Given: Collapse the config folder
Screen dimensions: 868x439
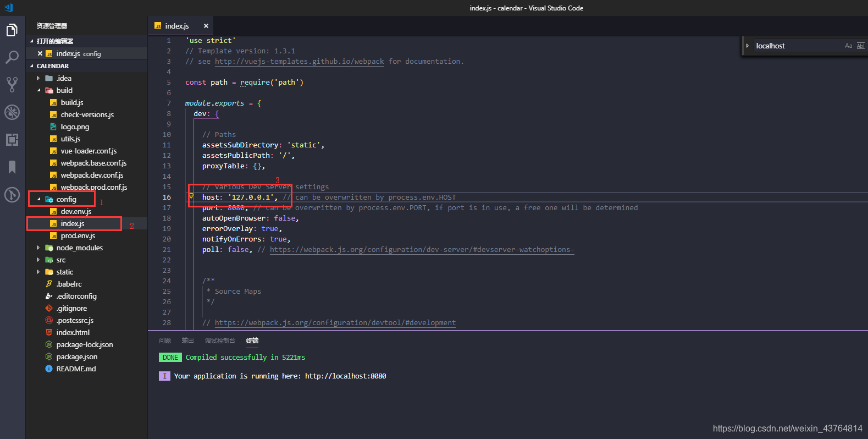Looking at the screenshot, I should click(38, 199).
